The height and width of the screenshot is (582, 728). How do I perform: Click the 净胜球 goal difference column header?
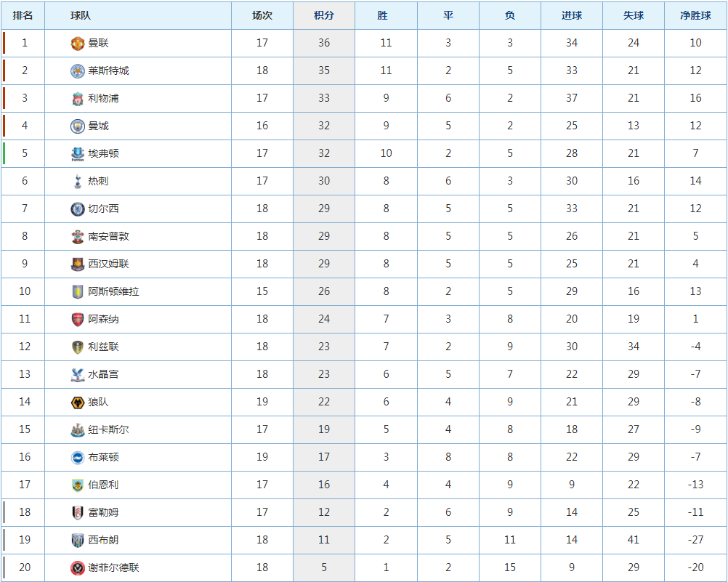[x=695, y=15]
